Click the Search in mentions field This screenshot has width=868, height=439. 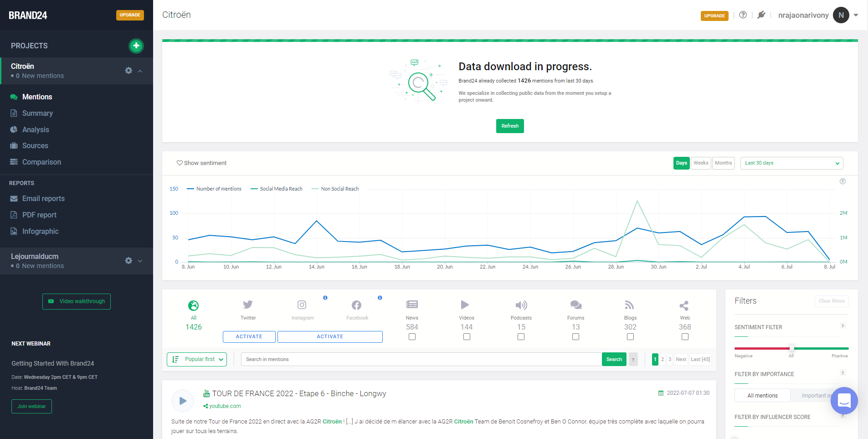(x=421, y=359)
